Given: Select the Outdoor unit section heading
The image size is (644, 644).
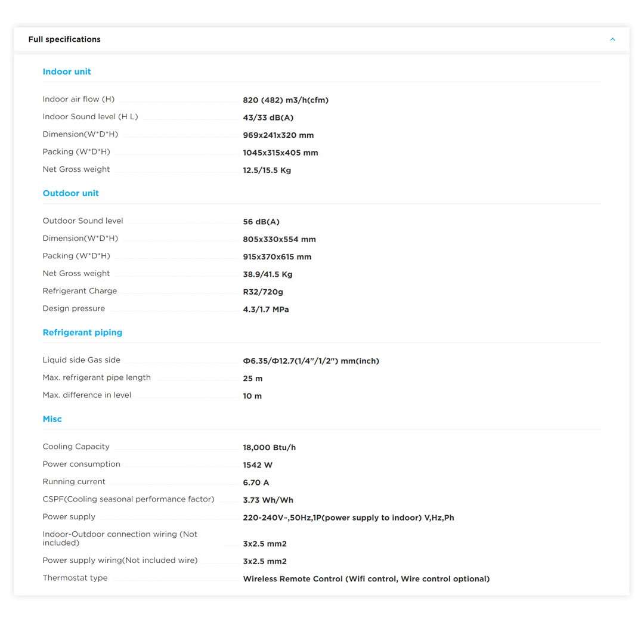Looking at the screenshot, I should [70, 193].
